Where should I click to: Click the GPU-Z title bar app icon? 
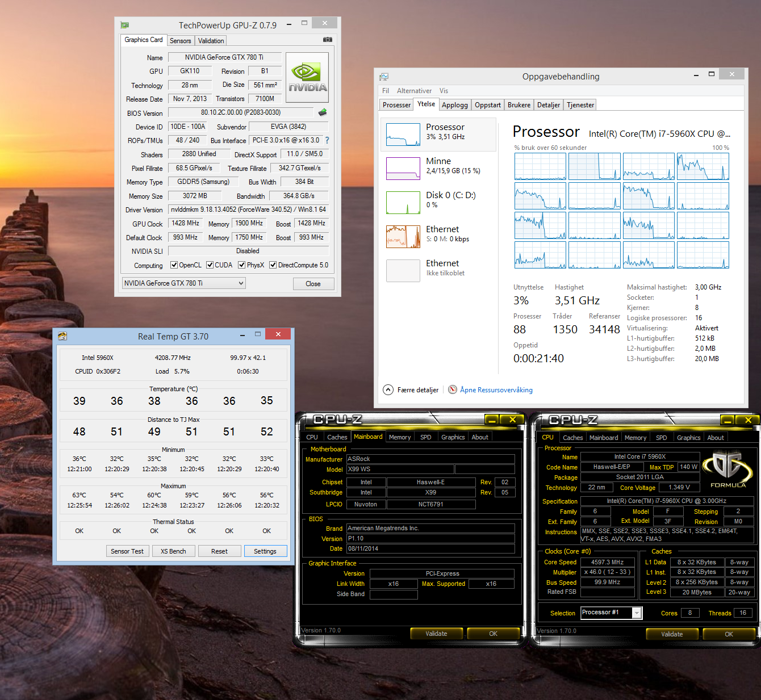[x=125, y=25]
